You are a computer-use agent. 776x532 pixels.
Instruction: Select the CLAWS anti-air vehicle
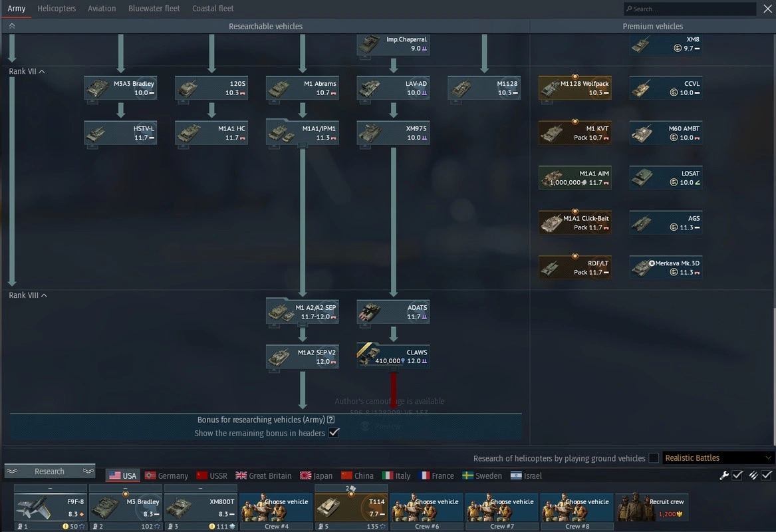click(x=393, y=356)
